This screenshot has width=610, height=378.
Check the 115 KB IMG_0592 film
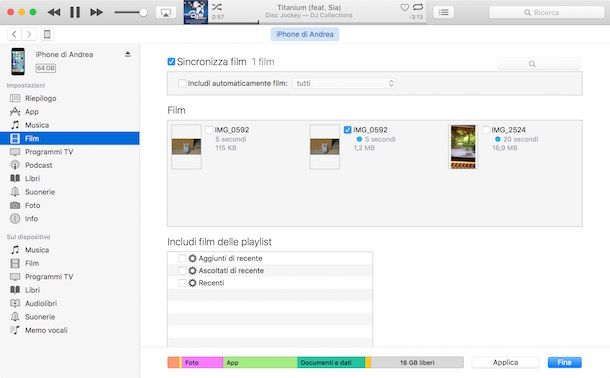[209, 130]
